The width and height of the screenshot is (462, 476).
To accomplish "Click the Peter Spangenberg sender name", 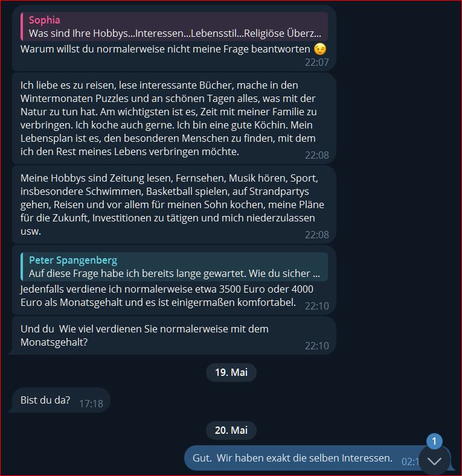I will point(73,260).
